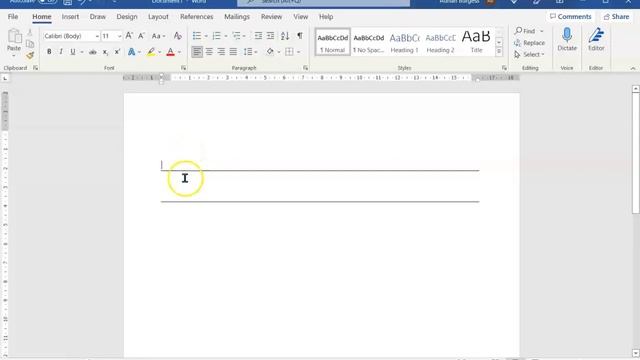Viewport: 640px width, 360px height.
Task: Switch to the Design tab
Action: 127,17
